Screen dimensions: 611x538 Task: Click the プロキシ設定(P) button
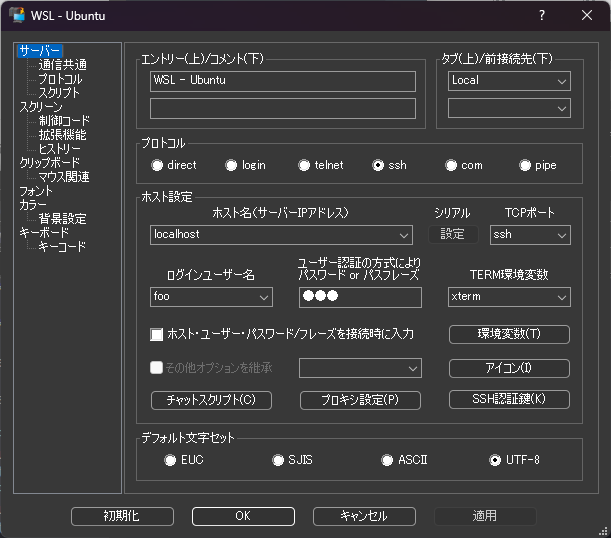tap(360, 400)
